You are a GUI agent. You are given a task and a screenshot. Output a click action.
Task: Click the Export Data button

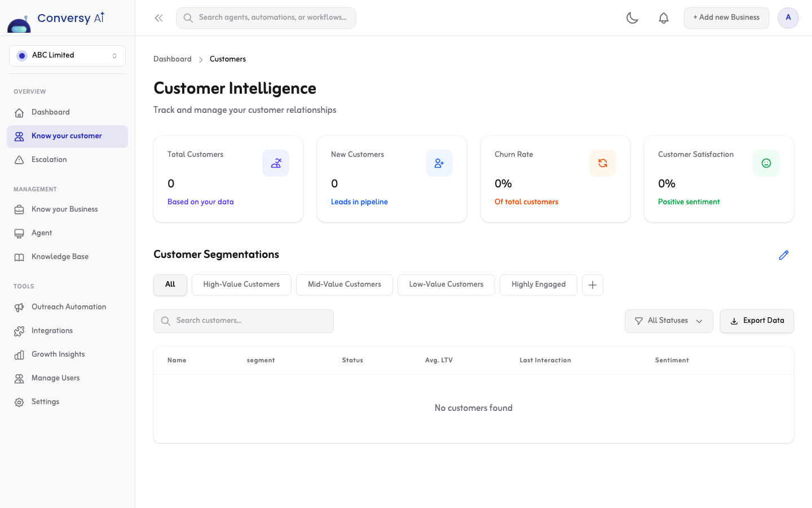point(757,321)
